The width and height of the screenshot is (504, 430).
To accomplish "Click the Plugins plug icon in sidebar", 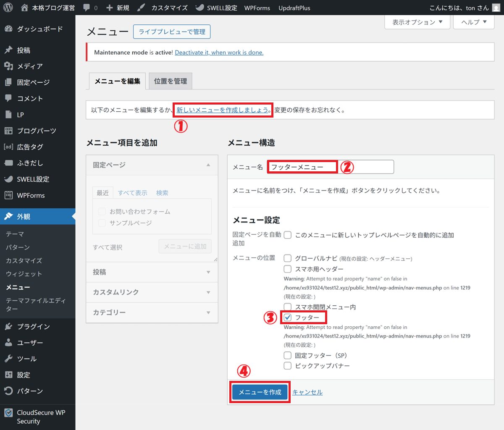I will [8, 327].
